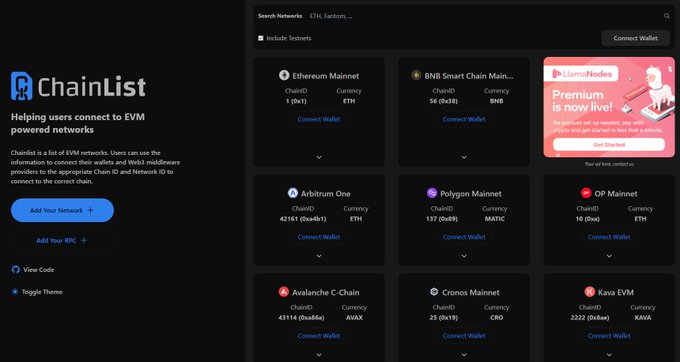The width and height of the screenshot is (680, 362).
Task: Connect wallet to Cronos Mainnet
Action: [x=464, y=336]
